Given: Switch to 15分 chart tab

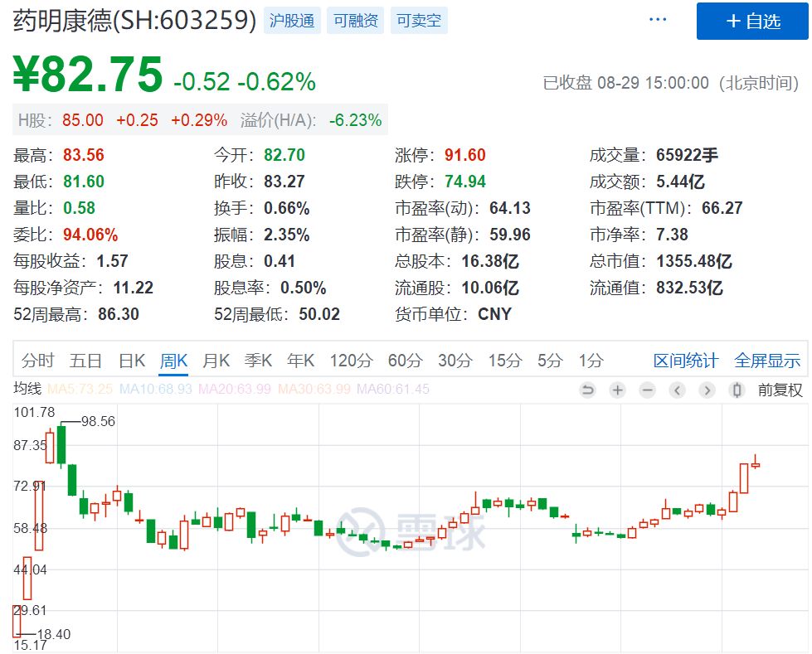Looking at the screenshot, I should (505, 360).
